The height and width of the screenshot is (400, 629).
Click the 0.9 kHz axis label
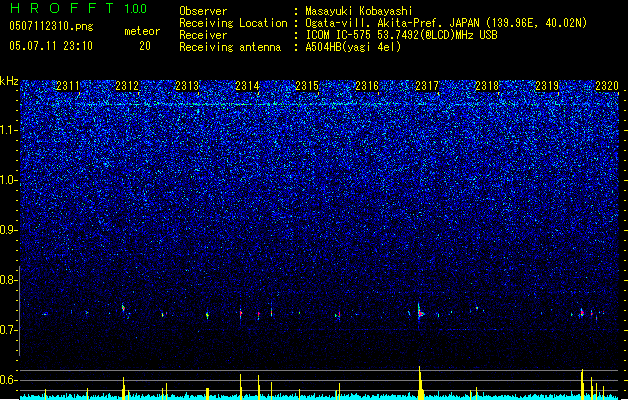(8, 230)
